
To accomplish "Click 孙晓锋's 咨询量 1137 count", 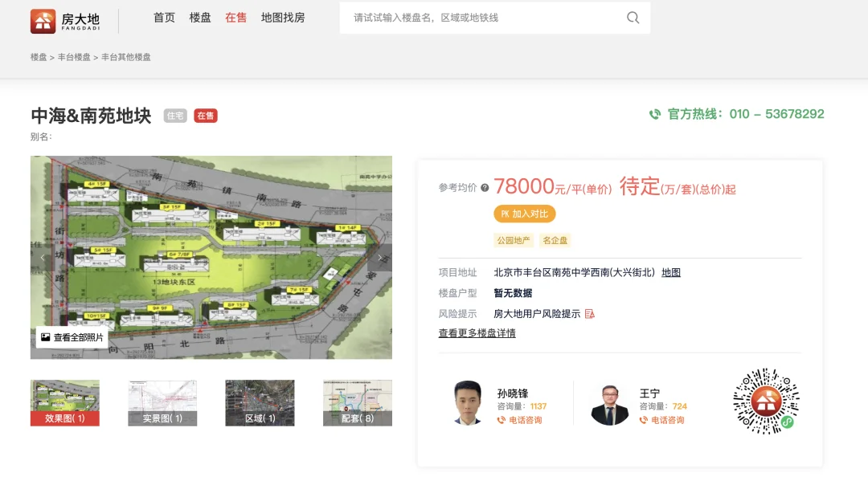I will coord(522,406).
